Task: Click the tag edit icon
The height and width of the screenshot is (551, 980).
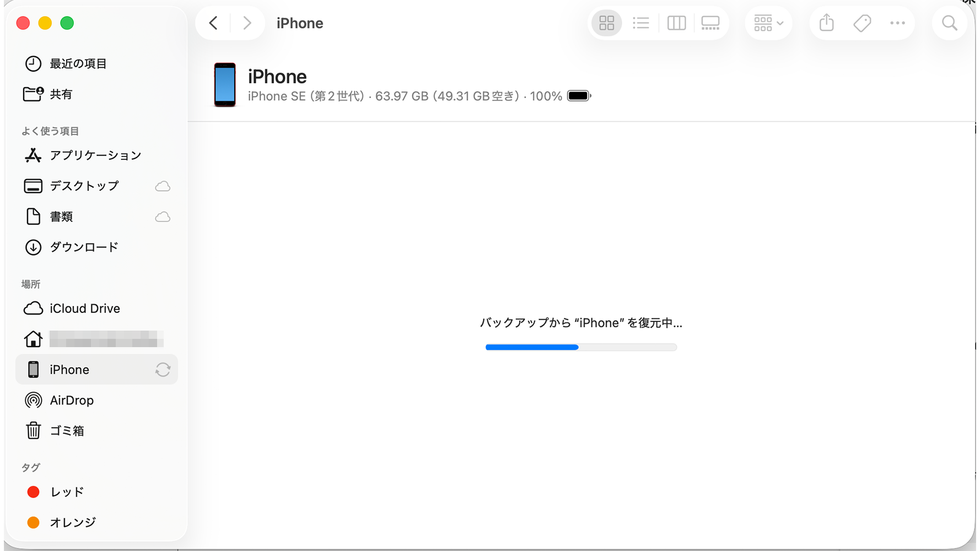Action: pyautogui.click(x=862, y=23)
